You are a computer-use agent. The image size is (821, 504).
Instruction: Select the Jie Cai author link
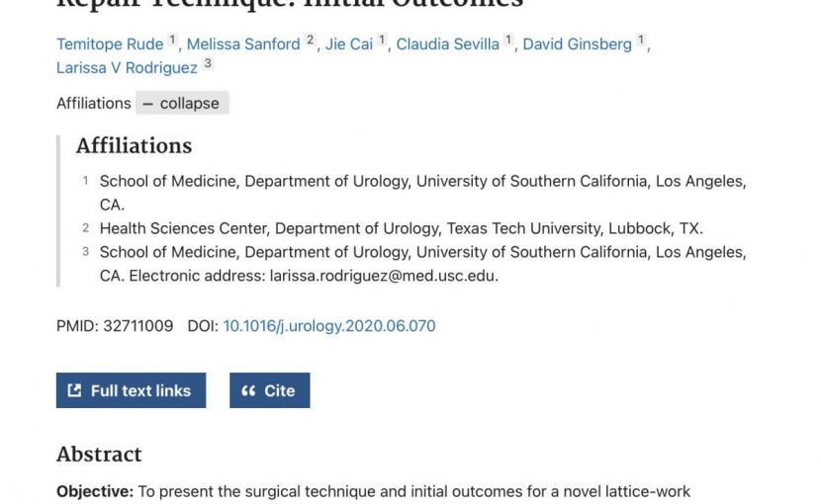click(349, 43)
